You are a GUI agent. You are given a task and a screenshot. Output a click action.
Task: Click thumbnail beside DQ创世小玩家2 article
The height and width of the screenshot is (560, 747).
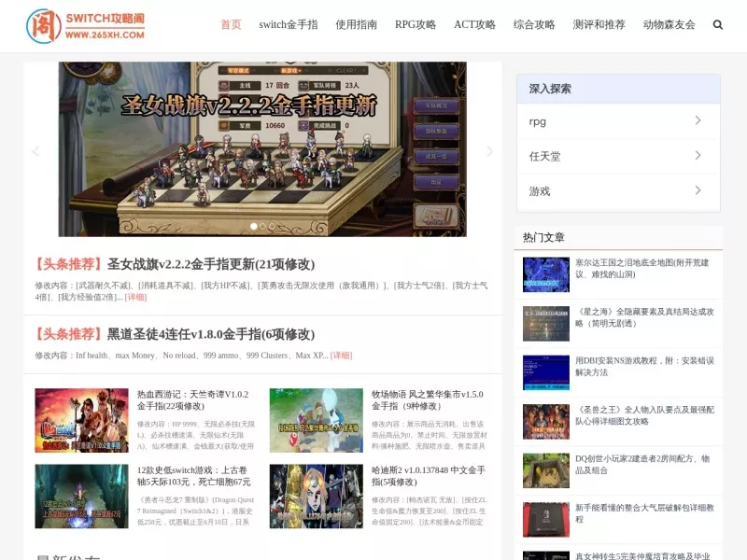(546, 471)
